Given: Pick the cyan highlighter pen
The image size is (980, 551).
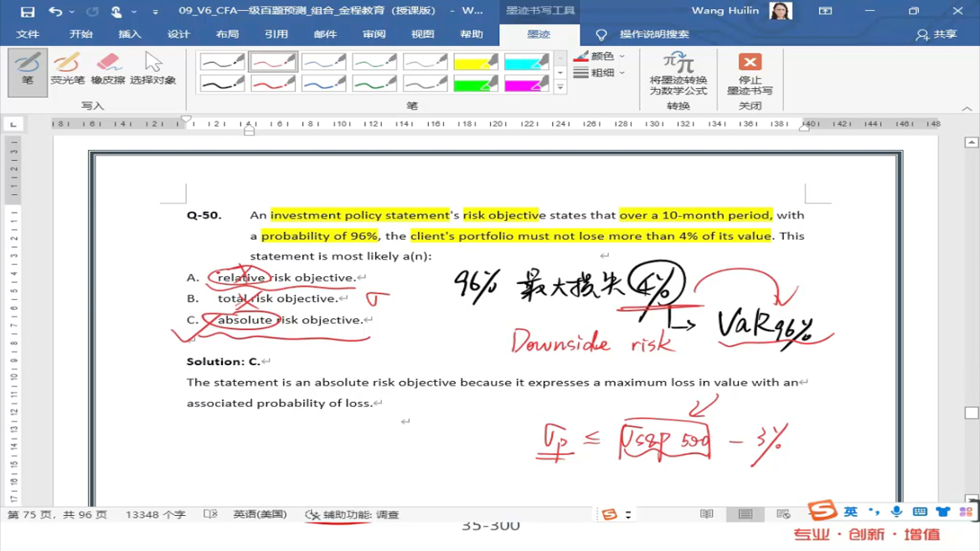Looking at the screenshot, I should pos(526,62).
